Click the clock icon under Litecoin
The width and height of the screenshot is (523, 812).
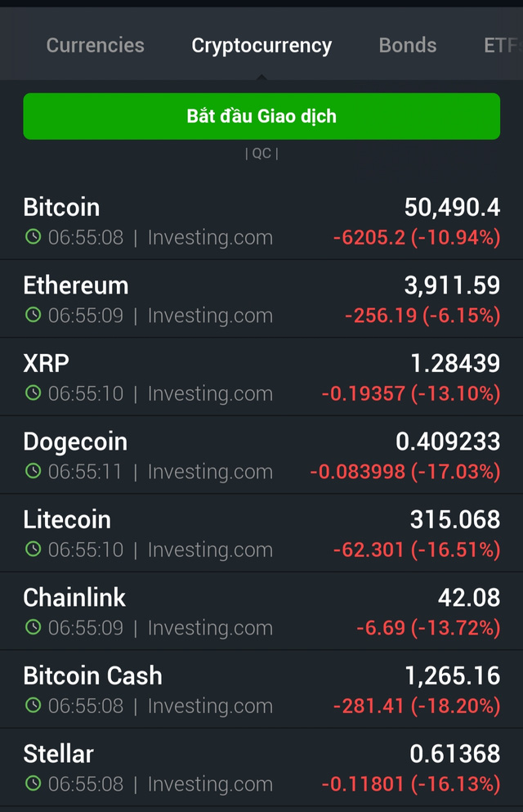tap(33, 550)
